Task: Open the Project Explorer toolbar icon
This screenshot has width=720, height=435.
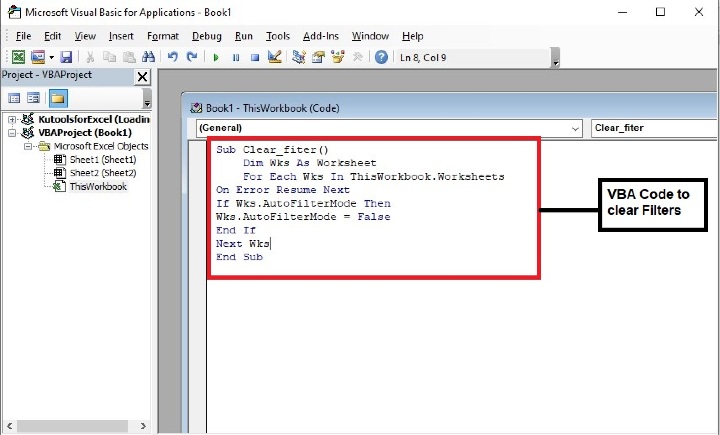Action: coord(299,57)
